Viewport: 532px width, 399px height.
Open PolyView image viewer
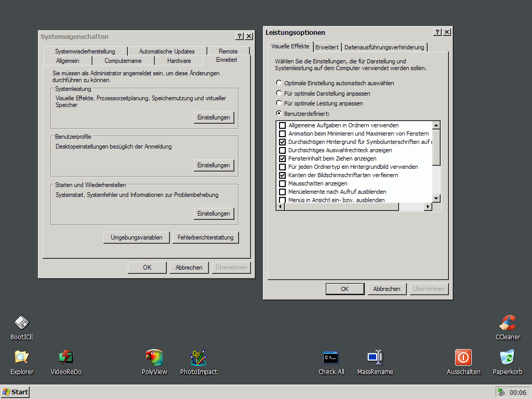[154, 357]
